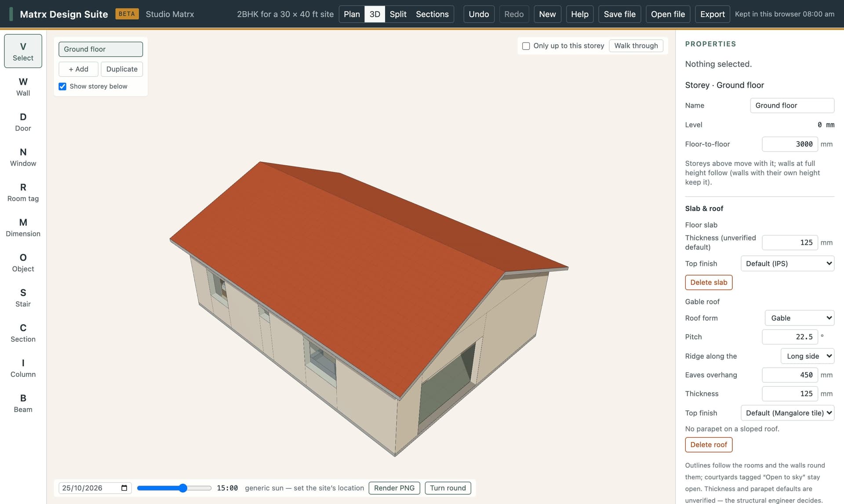844x504 pixels.
Task: Click Delete slab button
Action: click(709, 282)
